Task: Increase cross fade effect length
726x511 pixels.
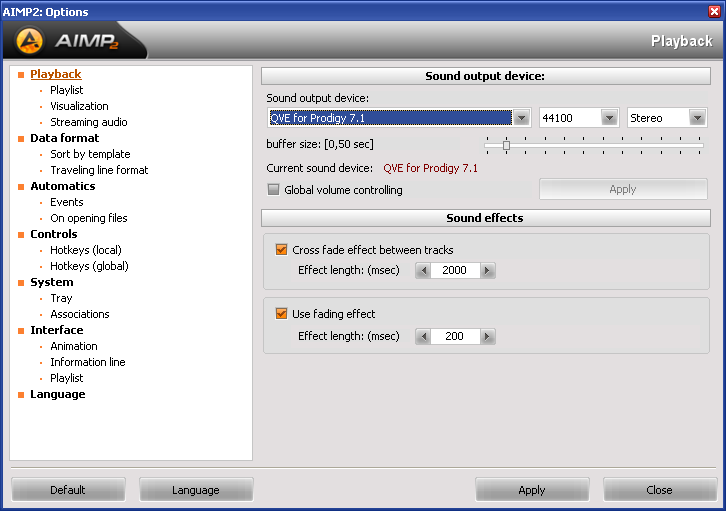Action: 487,270
